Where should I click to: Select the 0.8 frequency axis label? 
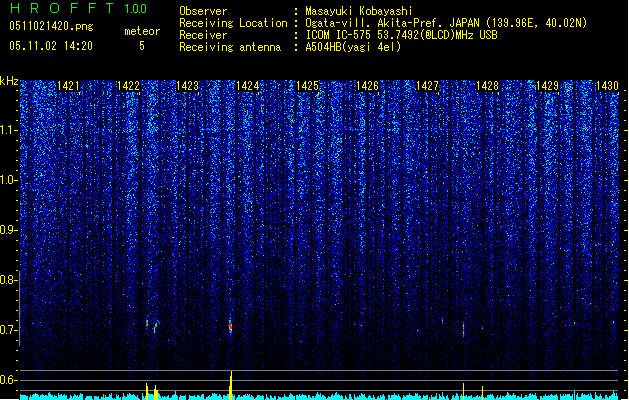(x=8, y=280)
